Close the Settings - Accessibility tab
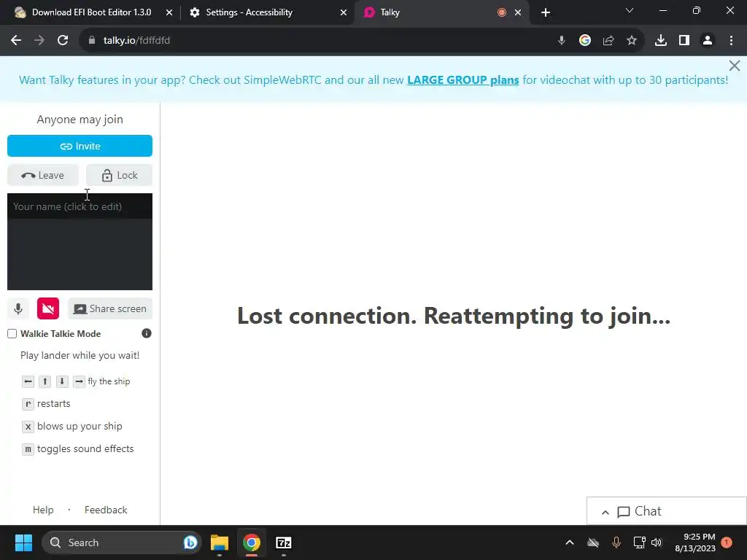The width and height of the screenshot is (747, 560). tap(344, 12)
